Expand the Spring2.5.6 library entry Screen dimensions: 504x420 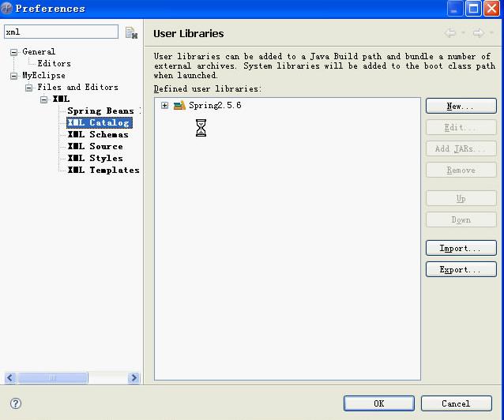point(164,106)
